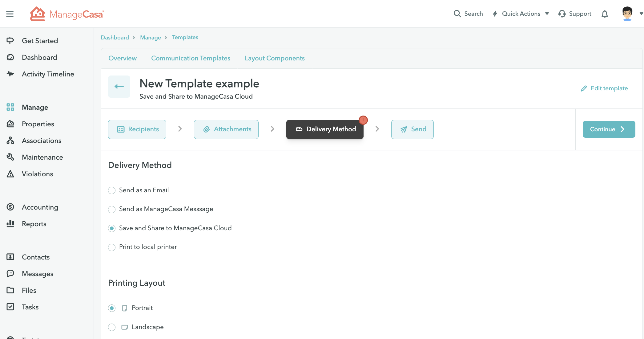Click the Contacts card icon
Image resolution: width=644 pixels, height=339 pixels.
10,257
